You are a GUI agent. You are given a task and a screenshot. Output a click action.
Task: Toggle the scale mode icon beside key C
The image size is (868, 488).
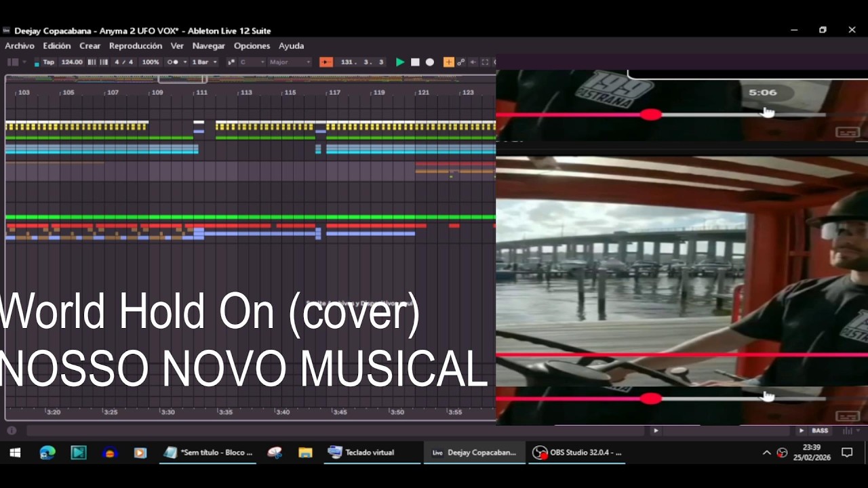point(231,62)
